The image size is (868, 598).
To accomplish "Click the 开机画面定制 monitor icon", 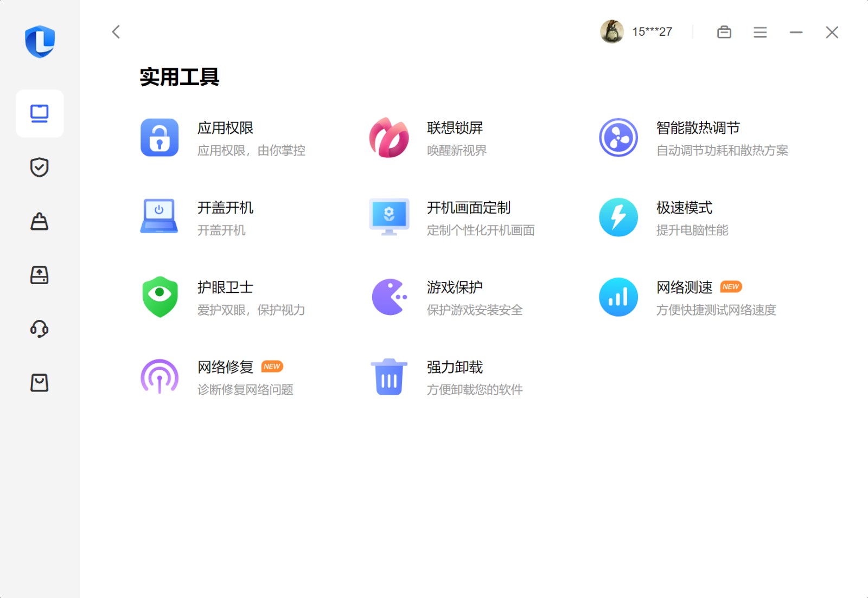I will pos(389,217).
